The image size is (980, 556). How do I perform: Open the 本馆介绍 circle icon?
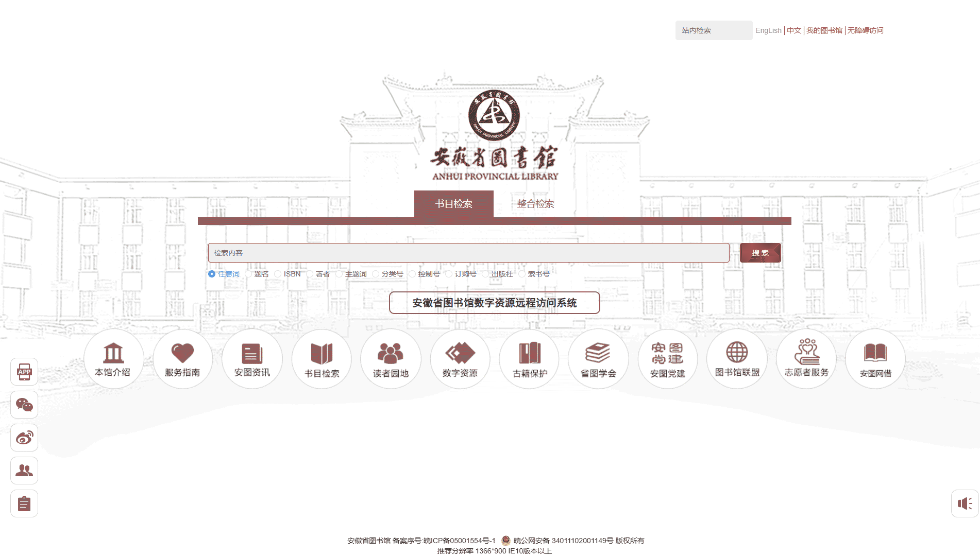click(113, 359)
